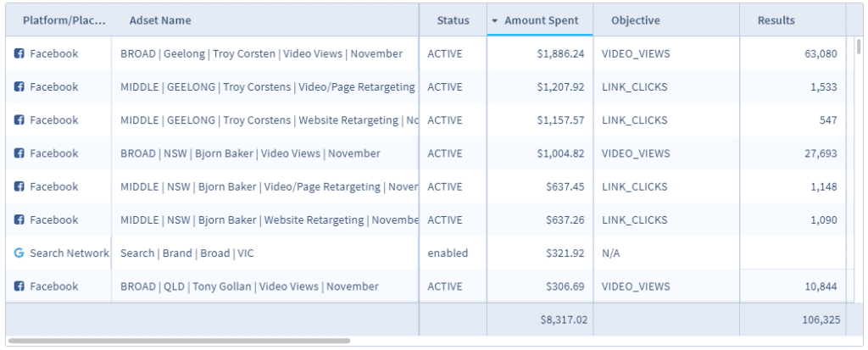Screen dimensions: 868x350
Task: Sort by the Platform/Placement column header
Action: 64,20
